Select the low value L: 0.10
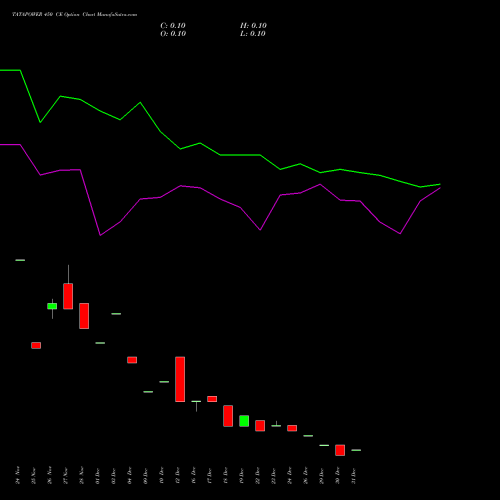500x500 pixels. click(253, 34)
